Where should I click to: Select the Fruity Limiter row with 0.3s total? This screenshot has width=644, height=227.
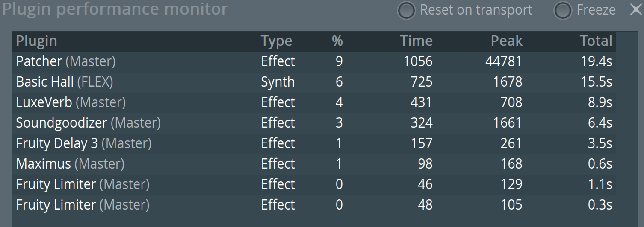pyautogui.click(x=314, y=205)
